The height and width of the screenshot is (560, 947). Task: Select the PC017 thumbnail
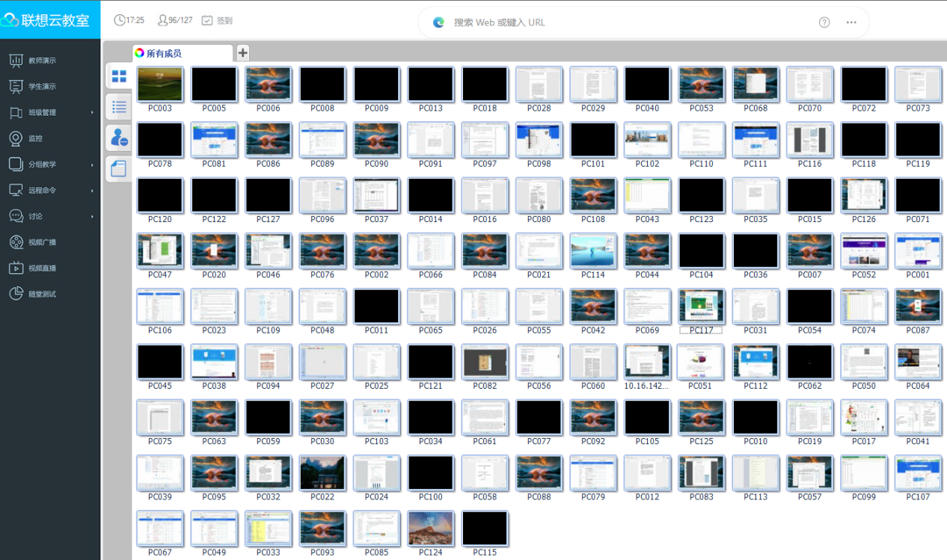[x=864, y=417]
